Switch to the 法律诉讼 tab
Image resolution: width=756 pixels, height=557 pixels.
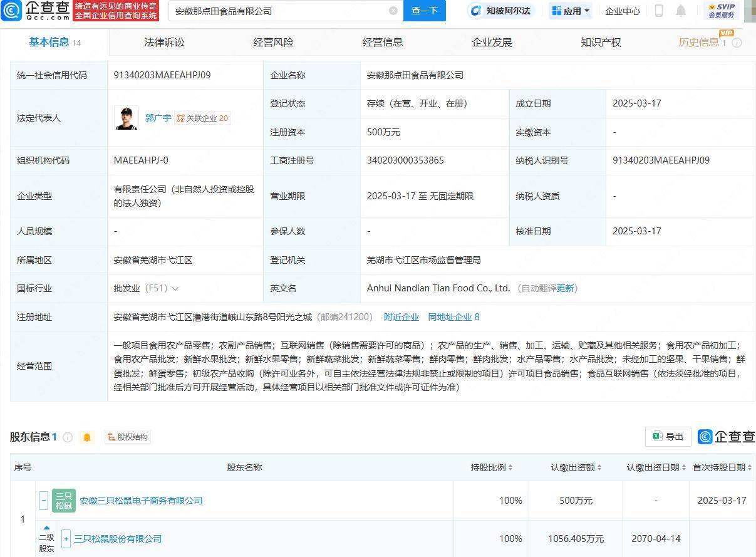164,42
